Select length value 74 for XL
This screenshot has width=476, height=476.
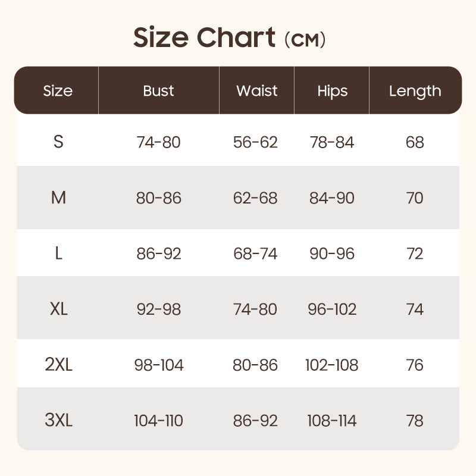click(415, 309)
